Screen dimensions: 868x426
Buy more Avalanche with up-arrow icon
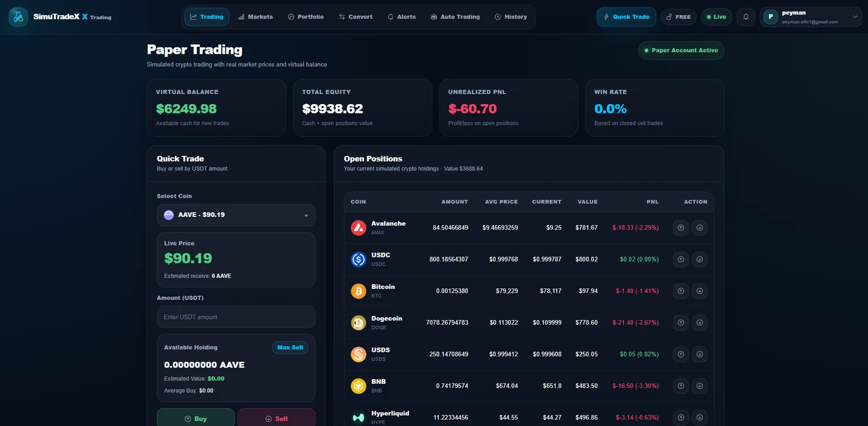[681, 227]
